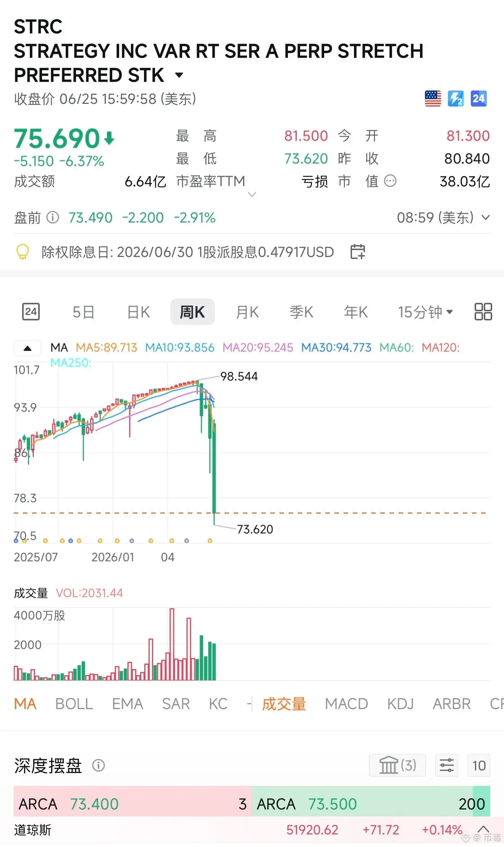Tap the depth quotes info icon
This screenshot has width=504, height=847.
point(99,765)
